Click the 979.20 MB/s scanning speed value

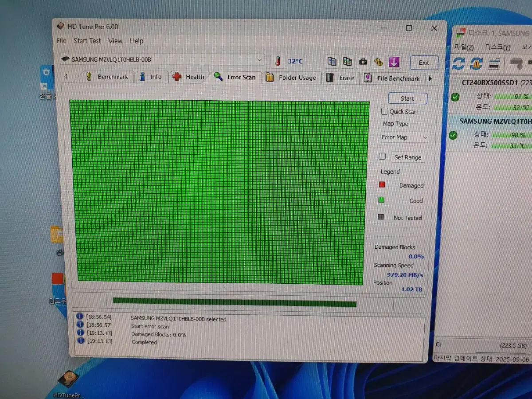click(405, 275)
